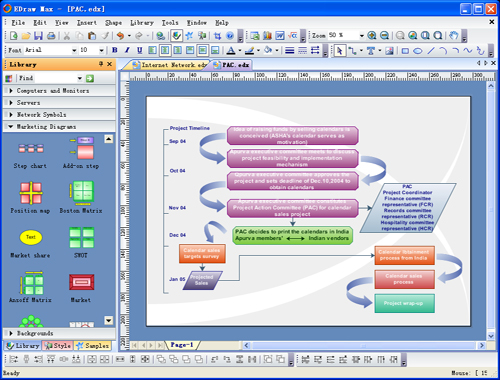
Task: Select the SWOT shape thumbnail
Action: [x=81, y=242]
